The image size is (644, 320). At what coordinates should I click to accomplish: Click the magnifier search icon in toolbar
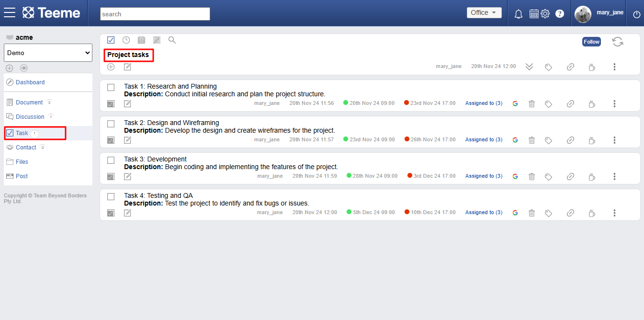[172, 40]
